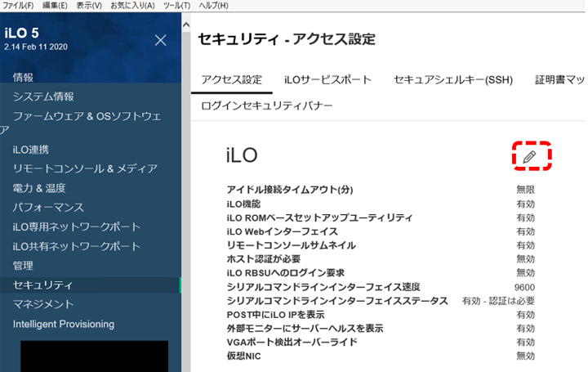Screen dimensions: 588x372
Task: Select セキュリティ in the sidebar
Action: [90, 285]
